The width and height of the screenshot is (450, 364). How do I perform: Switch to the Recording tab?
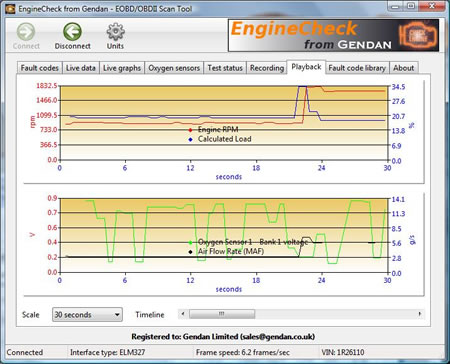pyautogui.click(x=267, y=68)
